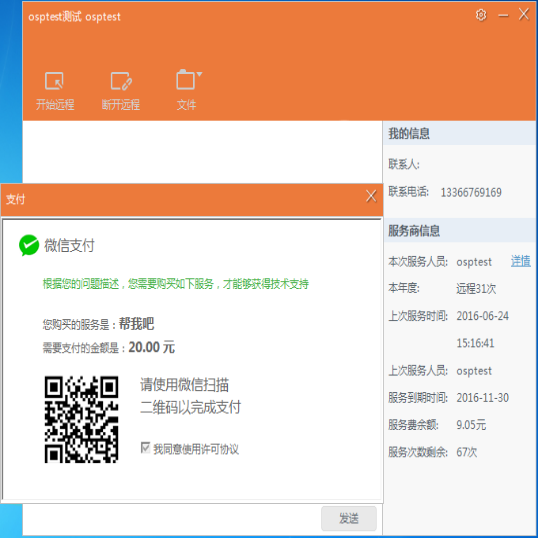The height and width of the screenshot is (538, 538).
Task: Click osptest beside 上次服务人员
Action: (474, 371)
